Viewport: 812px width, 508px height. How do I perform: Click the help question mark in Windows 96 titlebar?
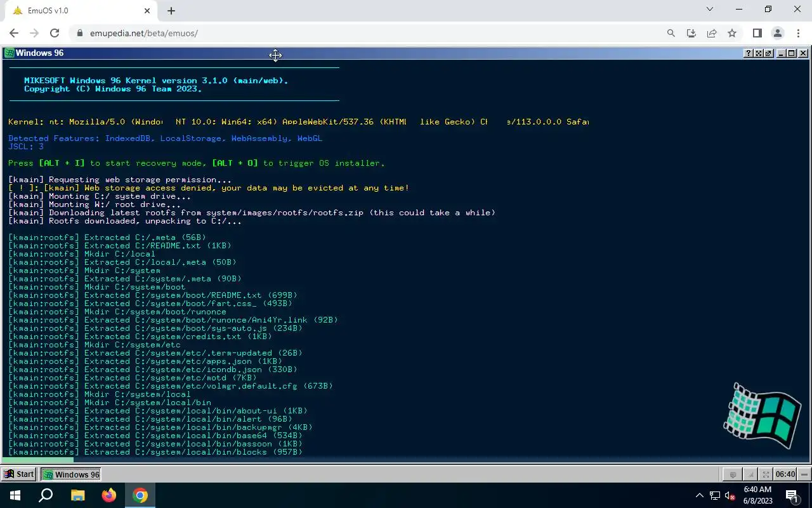tap(749, 53)
